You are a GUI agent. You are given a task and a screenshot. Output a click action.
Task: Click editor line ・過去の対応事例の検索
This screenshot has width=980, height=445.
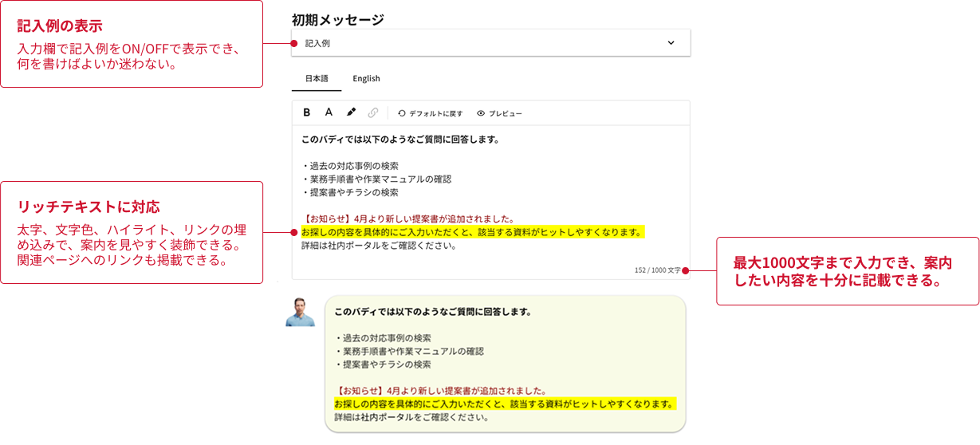coord(350,166)
